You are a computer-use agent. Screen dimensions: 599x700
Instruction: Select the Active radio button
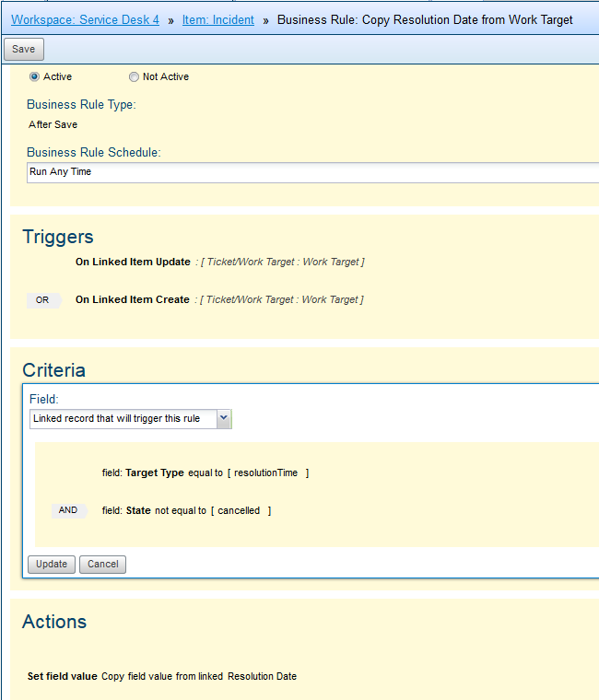(35, 77)
